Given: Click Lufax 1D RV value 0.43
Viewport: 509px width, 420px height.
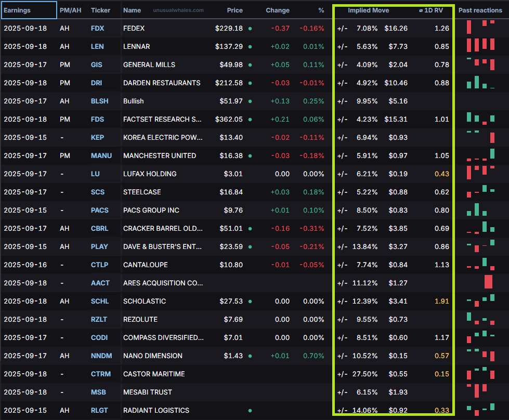Looking at the screenshot, I should [x=442, y=174].
